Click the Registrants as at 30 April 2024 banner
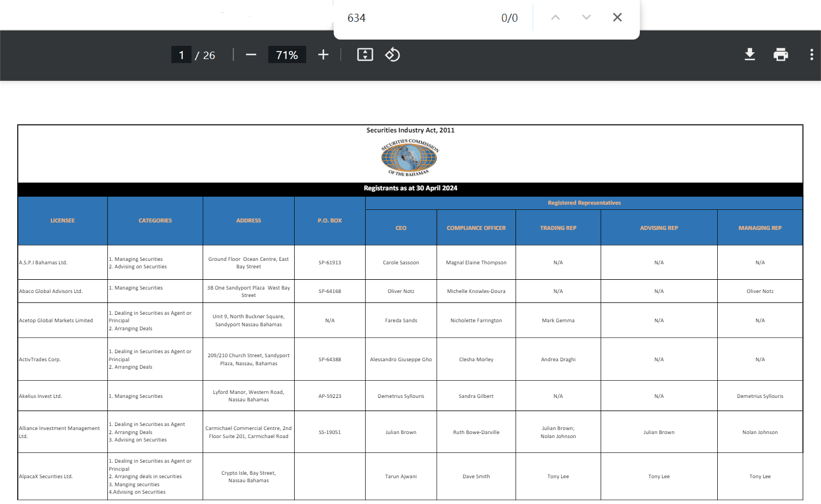 410,188
